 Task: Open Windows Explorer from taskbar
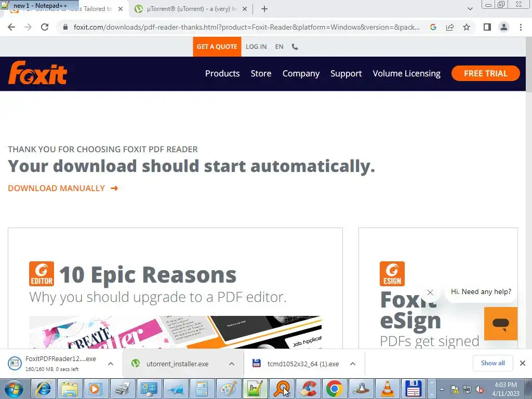[70, 389]
